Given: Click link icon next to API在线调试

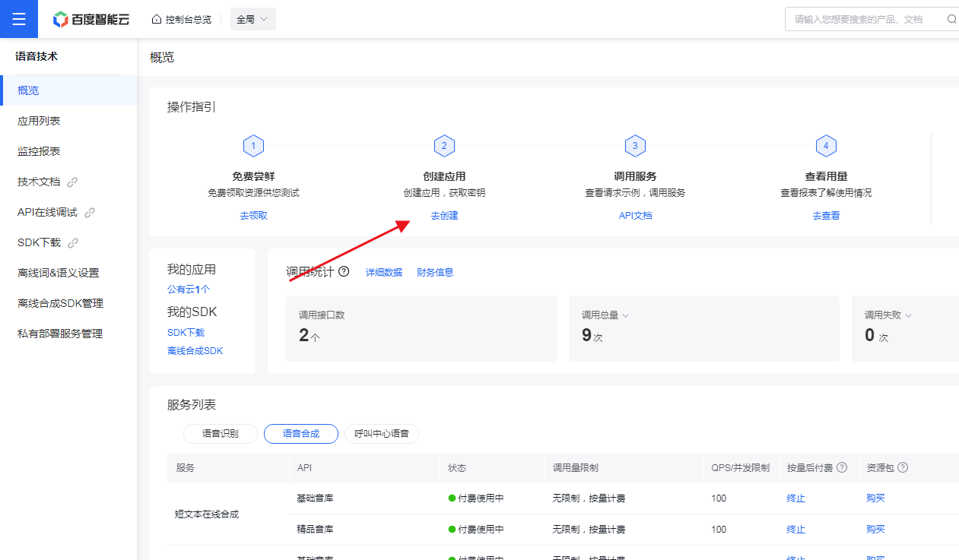Looking at the screenshot, I should [x=90, y=212].
